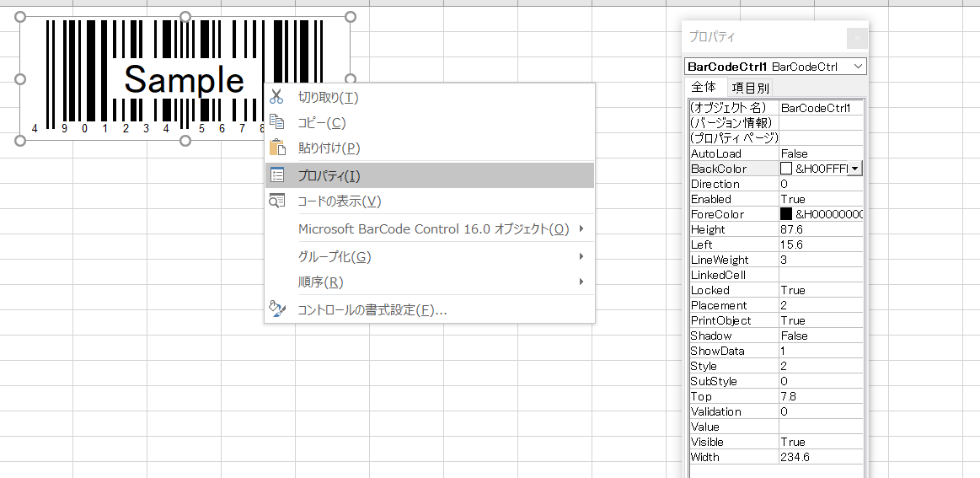Open プロパティ(I) from the context menu

[430, 175]
